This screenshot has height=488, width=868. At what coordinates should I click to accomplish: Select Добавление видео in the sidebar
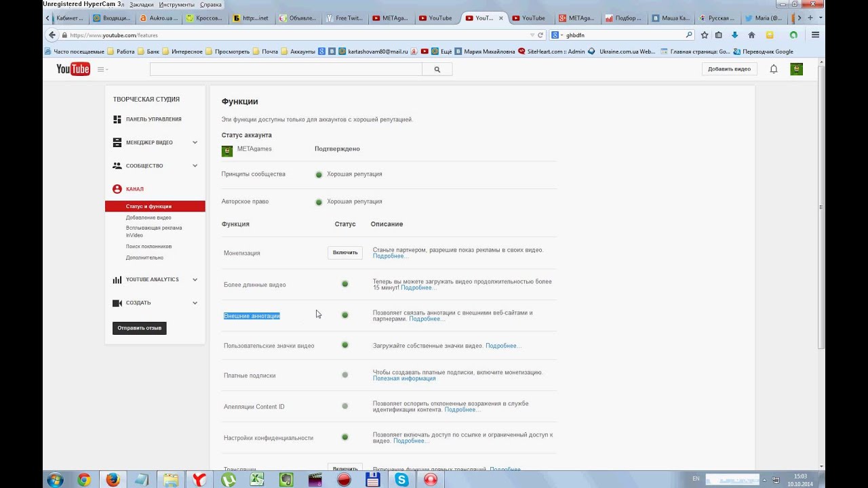(x=149, y=218)
